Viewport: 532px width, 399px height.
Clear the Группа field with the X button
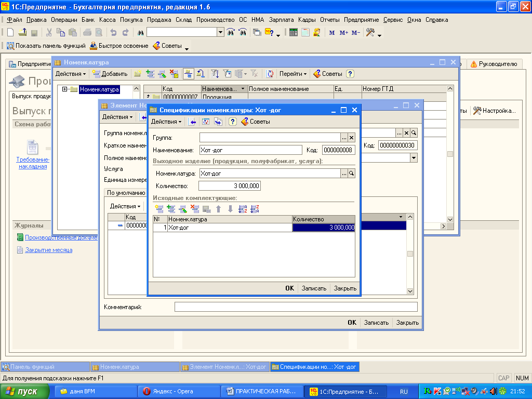click(x=352, y=138)
